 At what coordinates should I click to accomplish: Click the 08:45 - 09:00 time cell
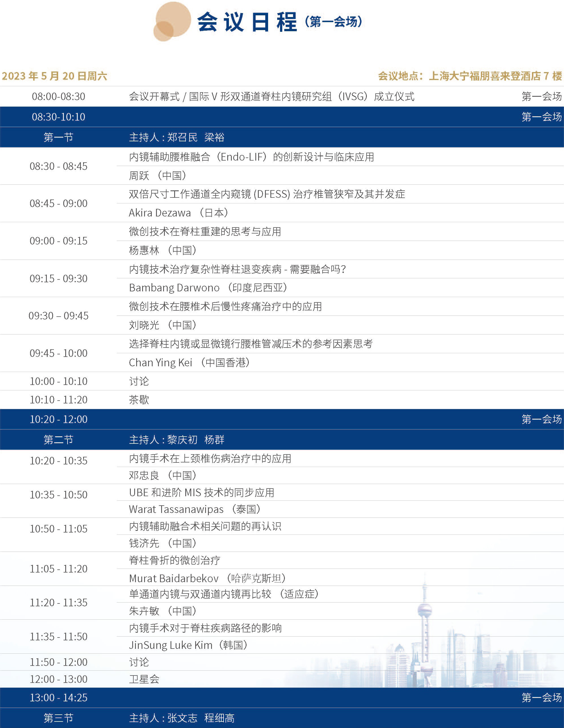(59, 203)
